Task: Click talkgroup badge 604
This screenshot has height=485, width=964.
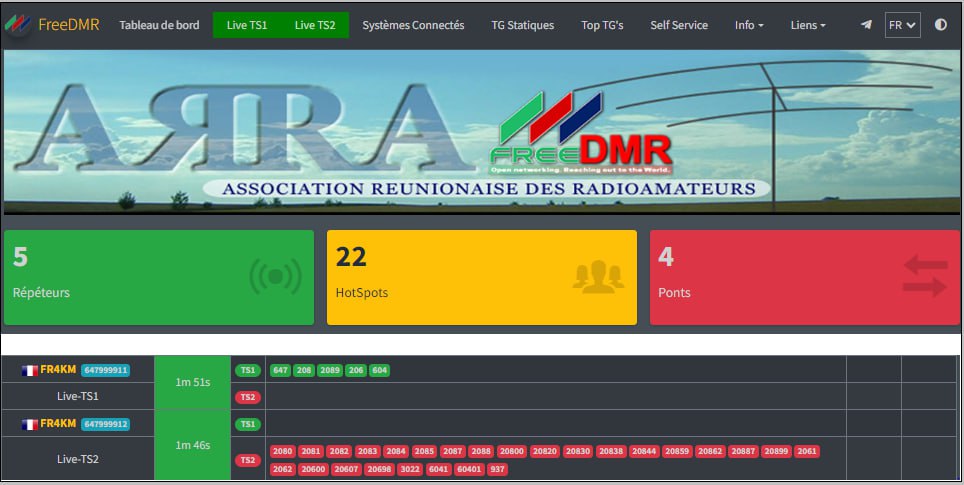Action: coord(380,370)
